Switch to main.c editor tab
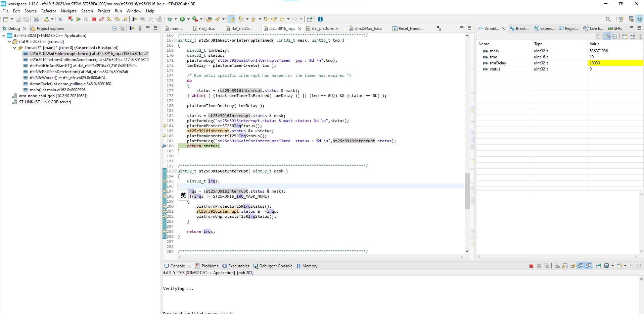Screen dimensions: 644x314 pos(173,29)
